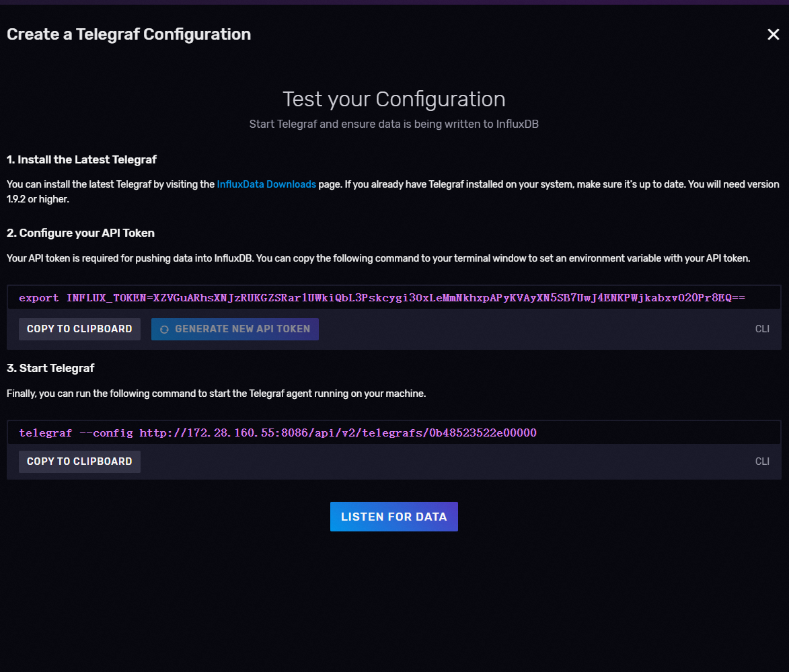Click the refresh icon on Generate New API Token

[x=164, y=329]
